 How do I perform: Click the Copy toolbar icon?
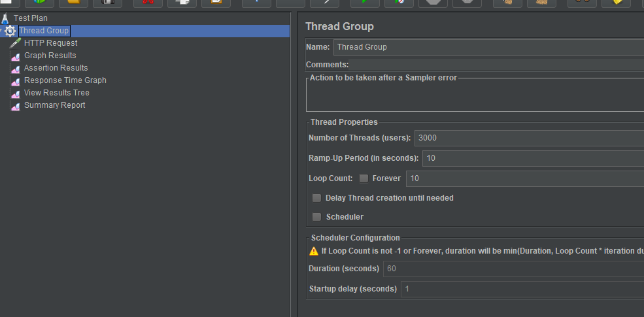coord(182,2)
